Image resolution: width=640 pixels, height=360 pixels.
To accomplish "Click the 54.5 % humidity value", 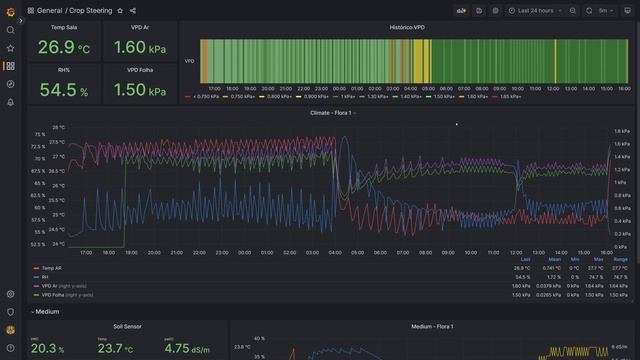I will [64, 90].
